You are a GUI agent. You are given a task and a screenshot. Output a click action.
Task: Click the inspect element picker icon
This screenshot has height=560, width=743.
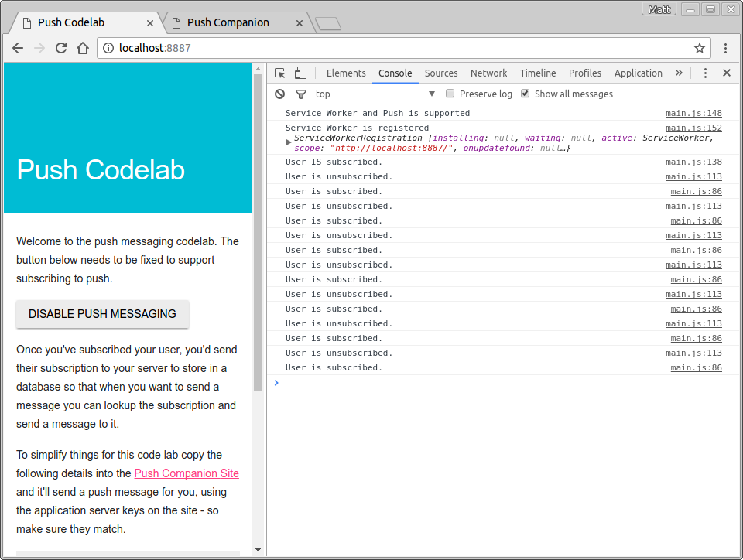click(x=279, y=73)
